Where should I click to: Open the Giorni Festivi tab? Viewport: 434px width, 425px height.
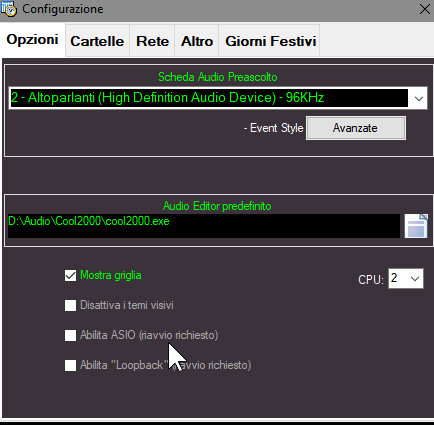point(270,41)
